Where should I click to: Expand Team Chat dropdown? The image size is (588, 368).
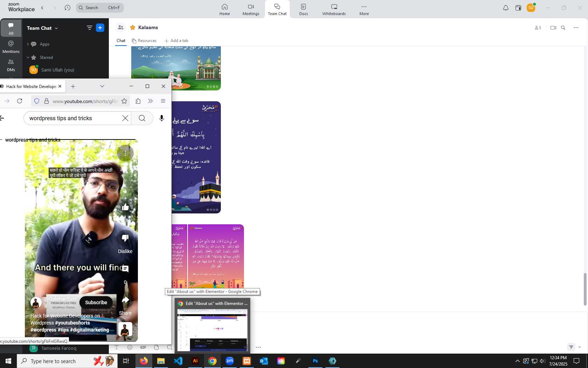(x=42, y=28)
